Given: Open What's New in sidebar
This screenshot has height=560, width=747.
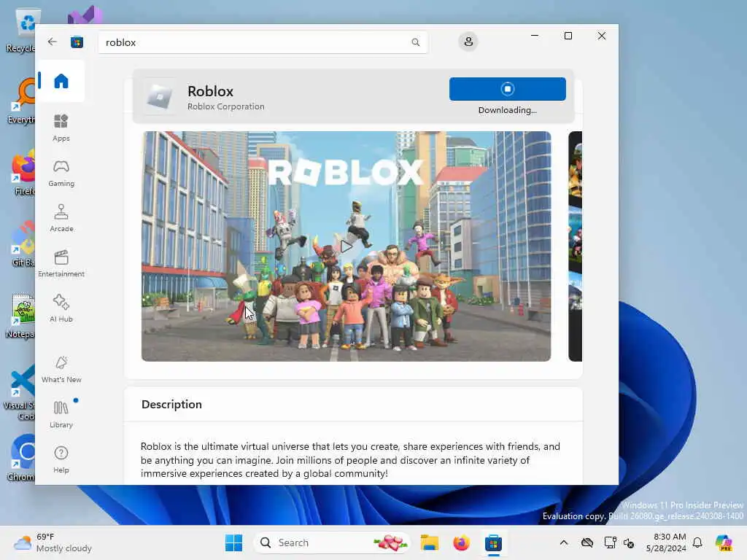Looking at the screenshot, I should click(x=61, y=369).
